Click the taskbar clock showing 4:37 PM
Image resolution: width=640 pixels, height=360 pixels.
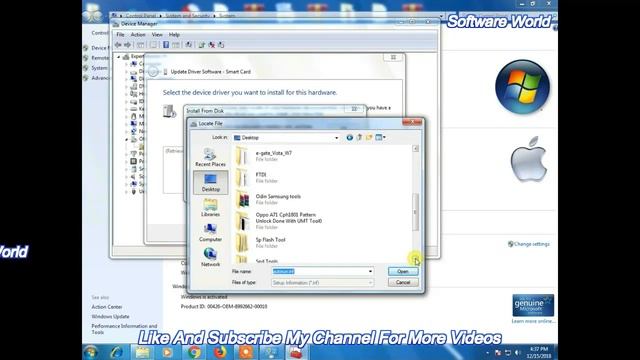(540, 353)
